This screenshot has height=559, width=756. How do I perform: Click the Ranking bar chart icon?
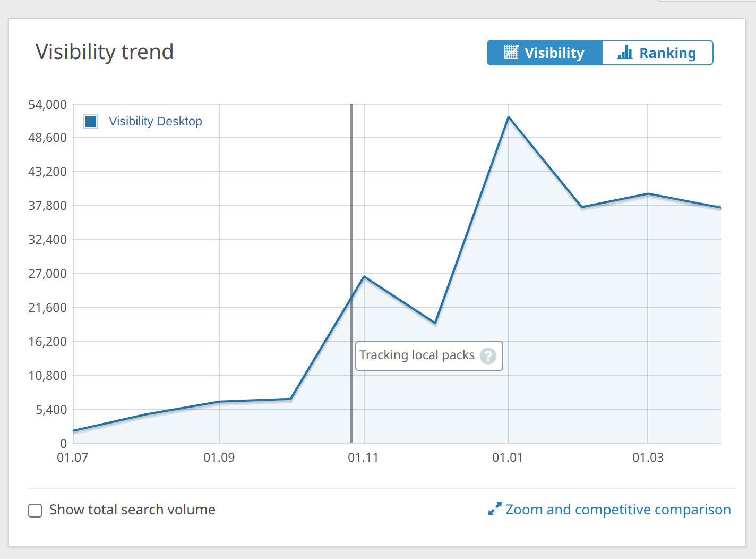point(625,52)
